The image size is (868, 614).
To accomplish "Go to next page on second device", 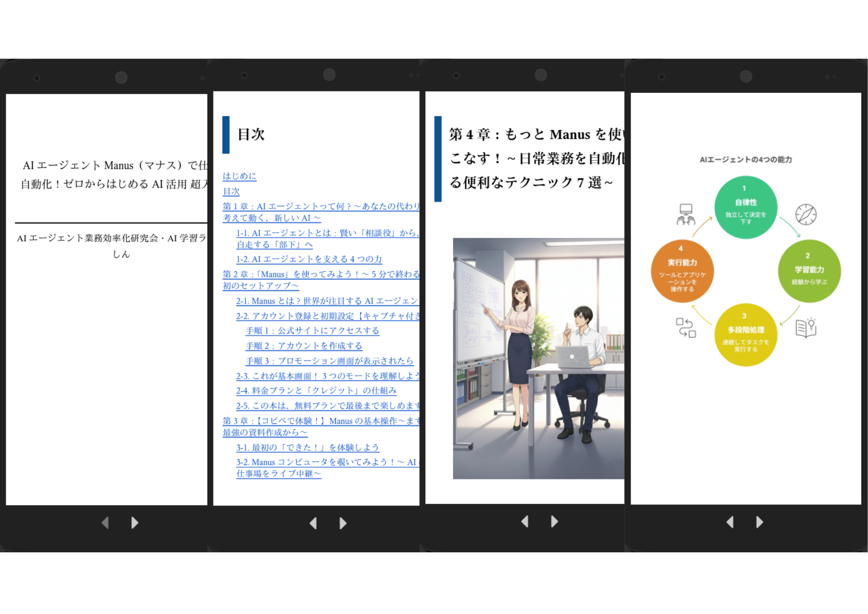I will pyautogui.click(x=343, y=523).
